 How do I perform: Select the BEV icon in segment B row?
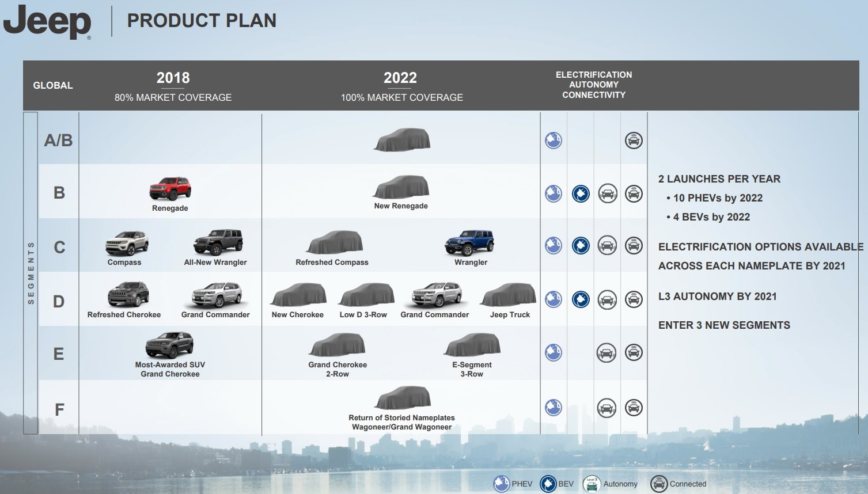581,193
